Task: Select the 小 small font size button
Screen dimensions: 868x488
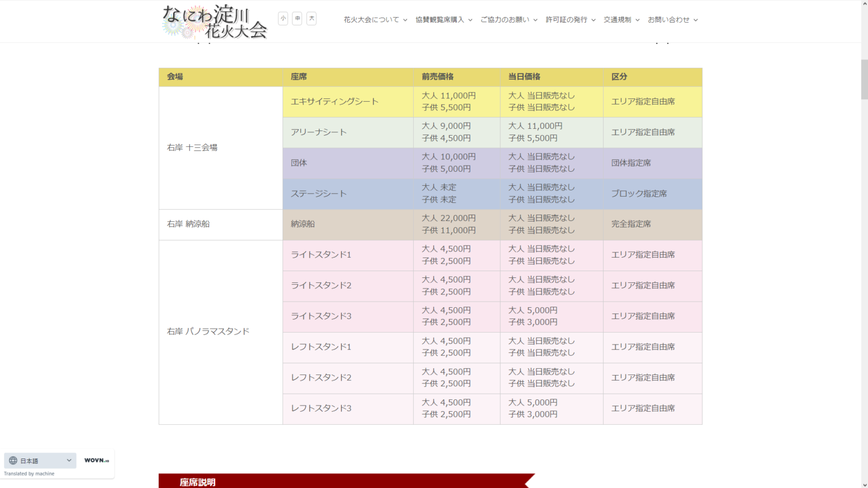Action: pyautogui.click(x=283, y=18)
